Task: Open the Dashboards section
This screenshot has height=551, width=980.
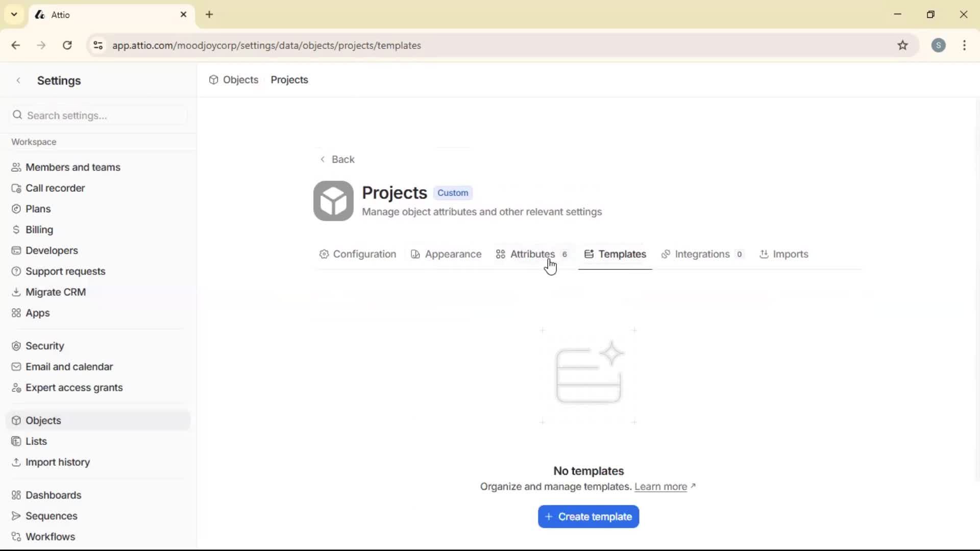Action: point(54,495)
